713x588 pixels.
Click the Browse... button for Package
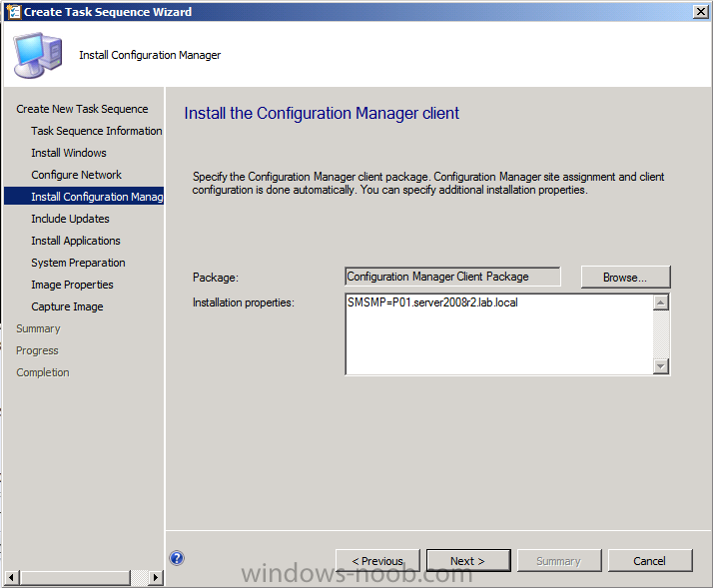point(625,278)
